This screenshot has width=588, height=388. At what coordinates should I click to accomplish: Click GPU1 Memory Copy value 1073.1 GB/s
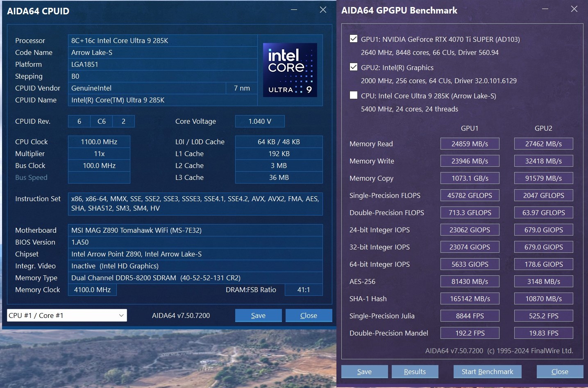pos(470,178)
